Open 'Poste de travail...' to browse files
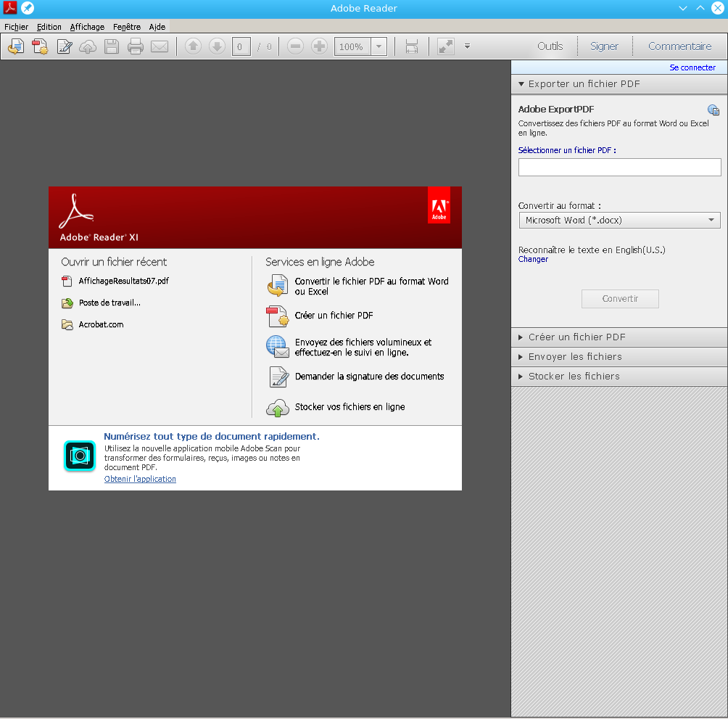Viewport: 728px width, 719px height. 109,303
